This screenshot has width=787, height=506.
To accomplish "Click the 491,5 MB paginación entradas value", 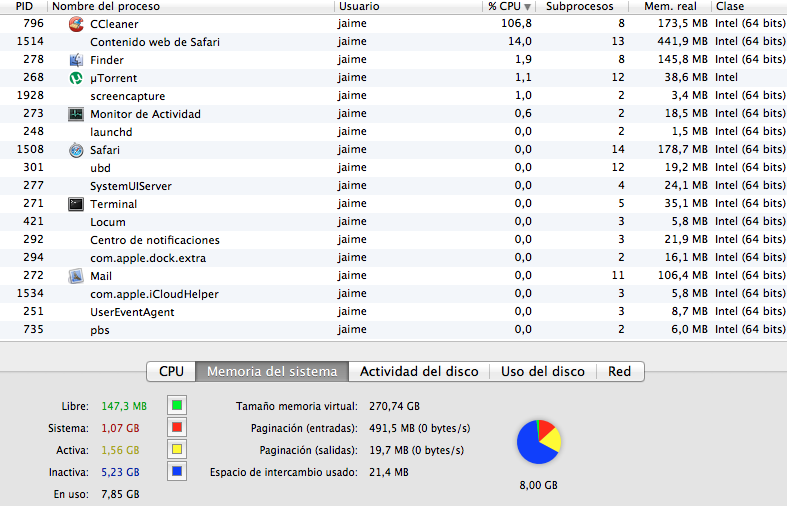I will click(x=420, y=428).
